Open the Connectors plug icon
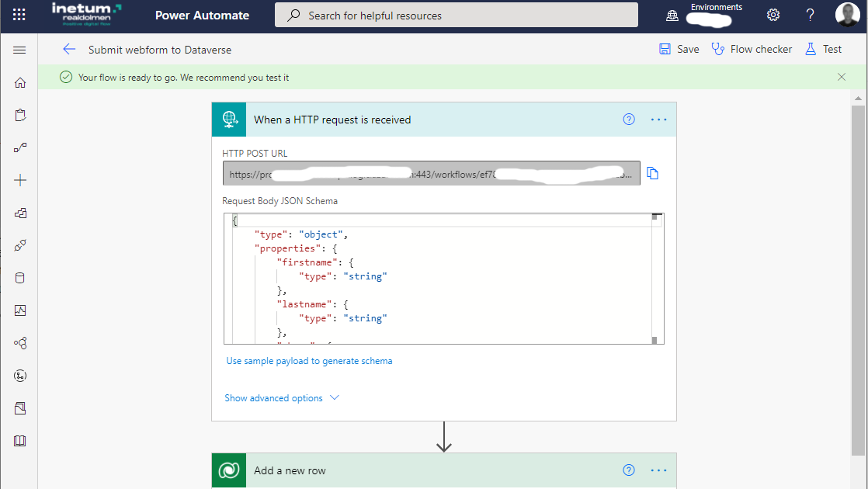868x489 pixels. point(18,244)
